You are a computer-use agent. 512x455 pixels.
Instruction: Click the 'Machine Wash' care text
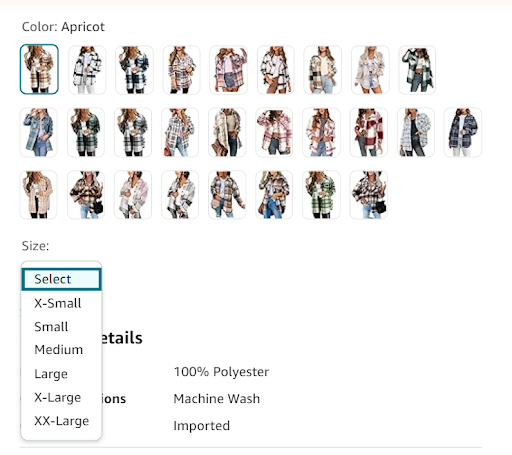pos(217,399)
